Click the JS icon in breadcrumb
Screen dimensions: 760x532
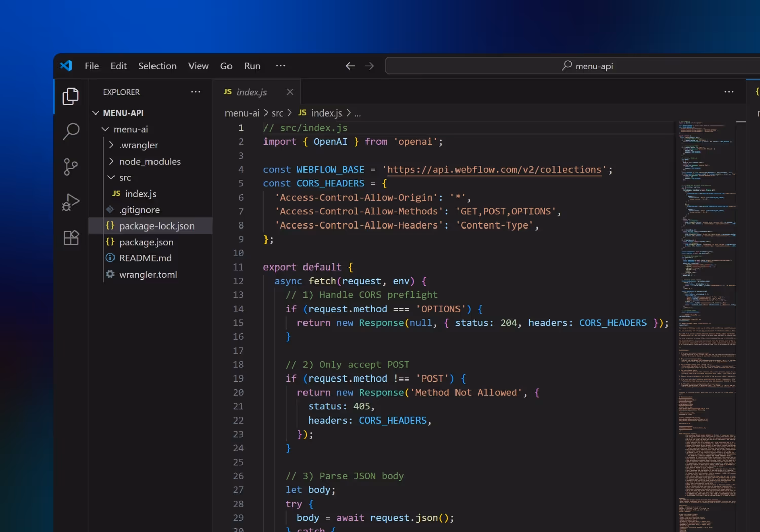pos(302,112)
